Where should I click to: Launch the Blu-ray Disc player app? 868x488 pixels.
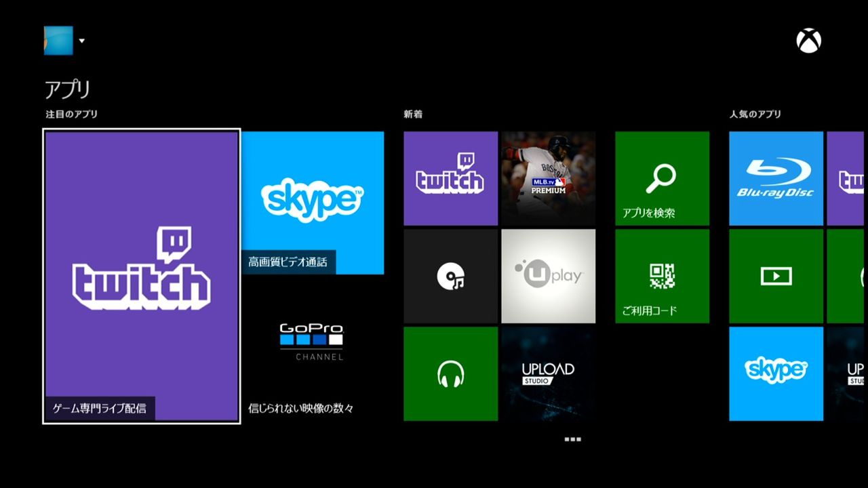point(775,178)
